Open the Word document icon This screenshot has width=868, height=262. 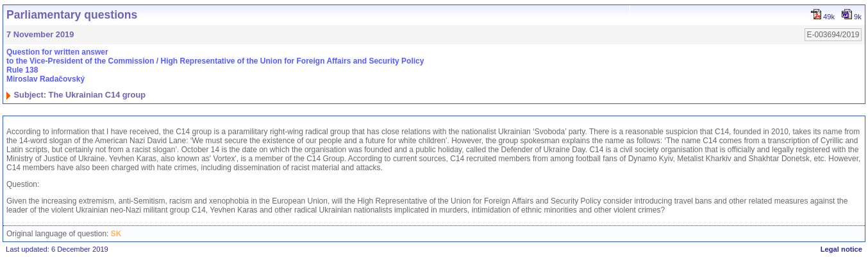click(x=847, y=15)
